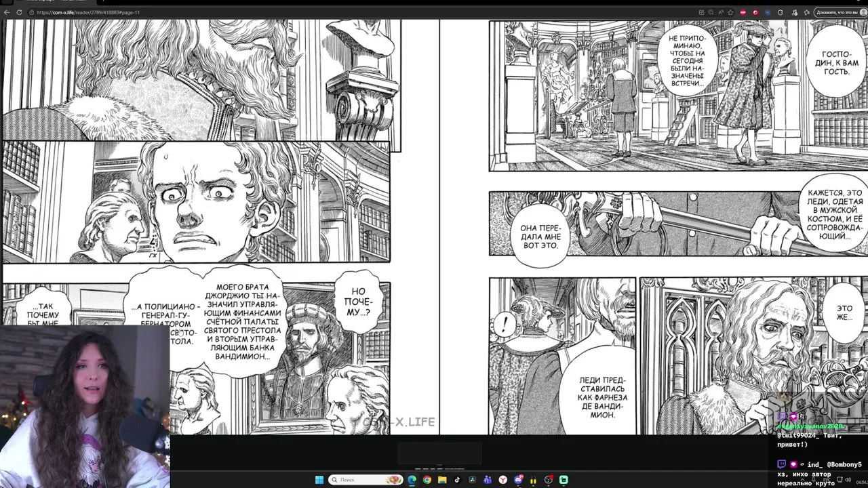Launch Google Chrome from taskbar
Screen dimensions: 868x488
(x=427, y=480)
